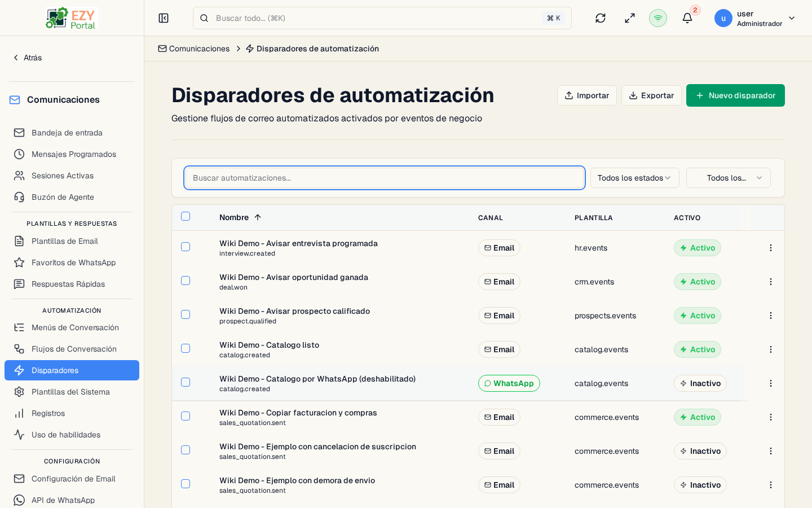Check the Avisar oportunidad ganada row

[x=186, y=281]
